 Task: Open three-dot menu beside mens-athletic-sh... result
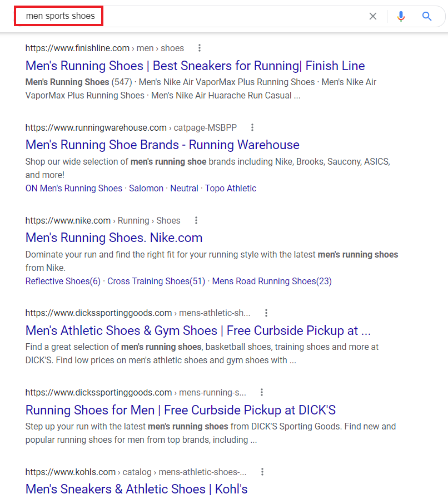pyautogui.click(x=266, y=313)
